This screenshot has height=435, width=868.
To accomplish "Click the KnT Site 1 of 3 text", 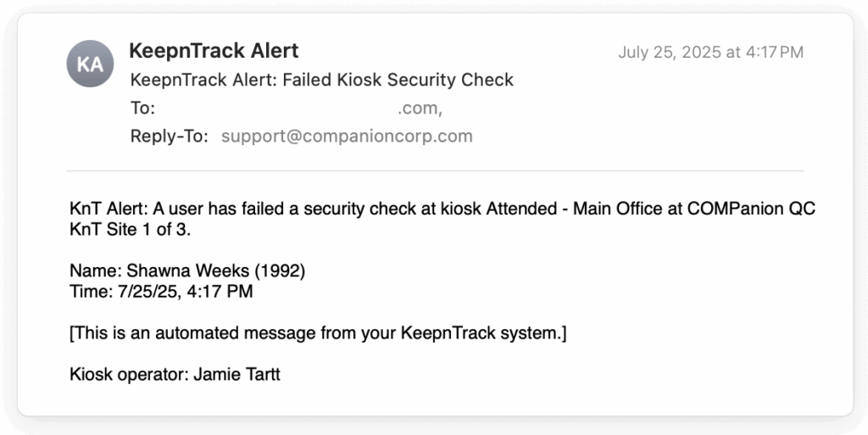I will [130, 230].
